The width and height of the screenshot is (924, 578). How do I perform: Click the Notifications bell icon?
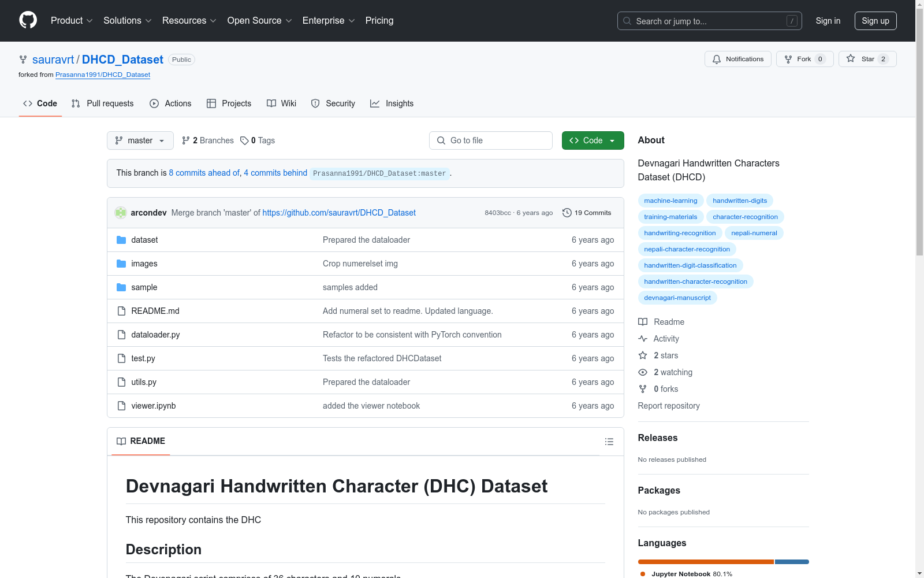[717, 59]
